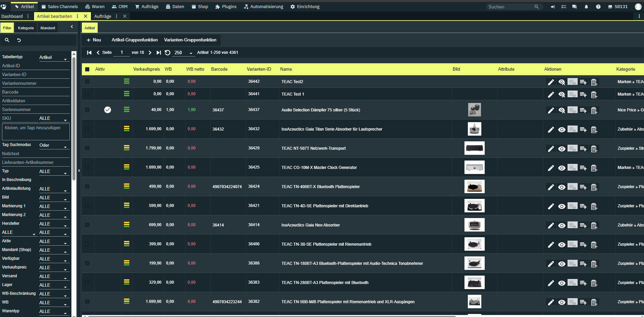Click the TEAC TN-400BT-X product thumbnail

pos(474,186)
